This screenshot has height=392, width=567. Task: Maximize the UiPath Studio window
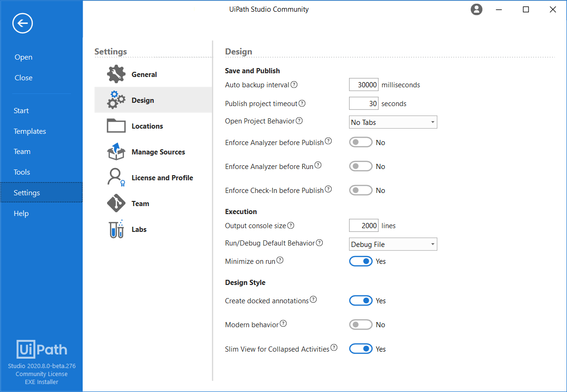526,9
